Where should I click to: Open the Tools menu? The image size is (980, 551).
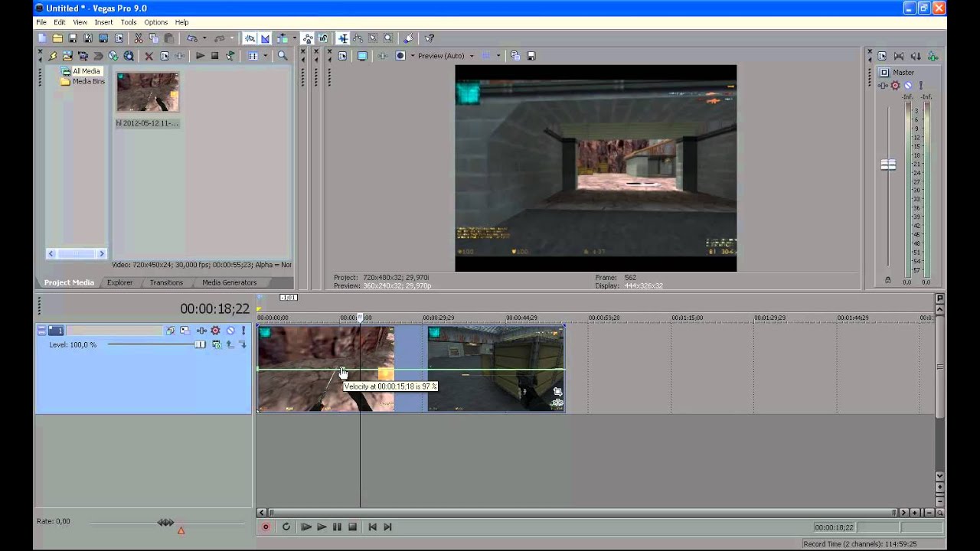[x=129, y=22]
